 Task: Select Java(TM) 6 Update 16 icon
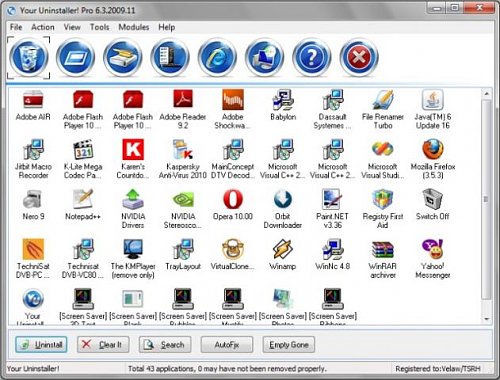coord(433,99)
